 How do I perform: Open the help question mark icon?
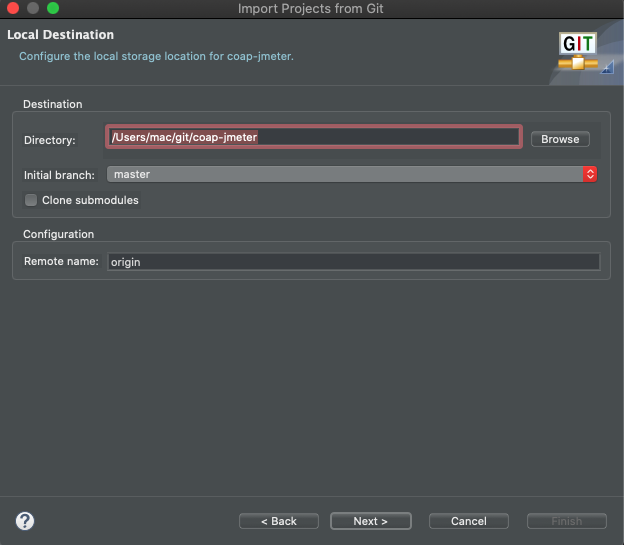(25, 521)
